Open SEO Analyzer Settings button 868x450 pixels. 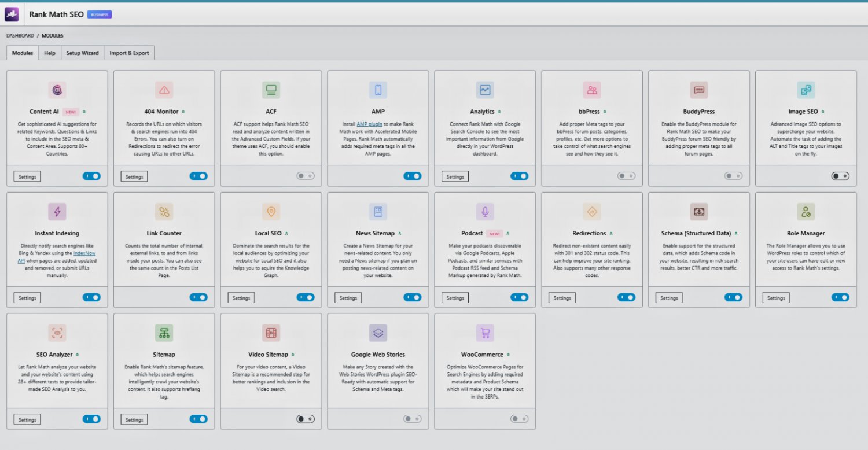[x=27, y=419]
